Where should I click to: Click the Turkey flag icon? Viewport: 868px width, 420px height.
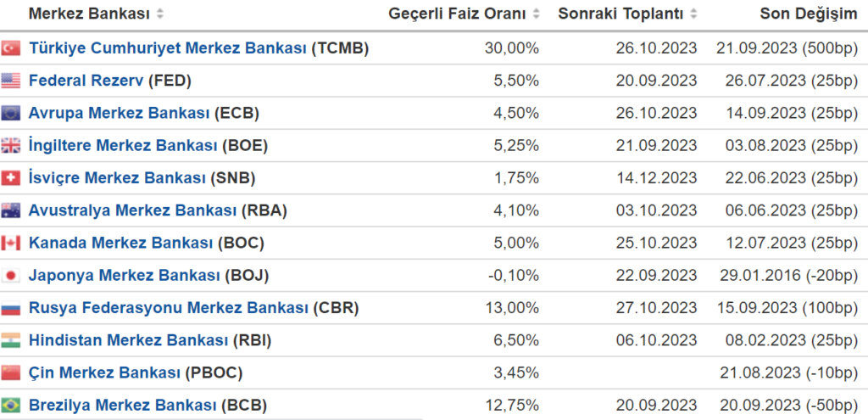[x=11, y=48]
